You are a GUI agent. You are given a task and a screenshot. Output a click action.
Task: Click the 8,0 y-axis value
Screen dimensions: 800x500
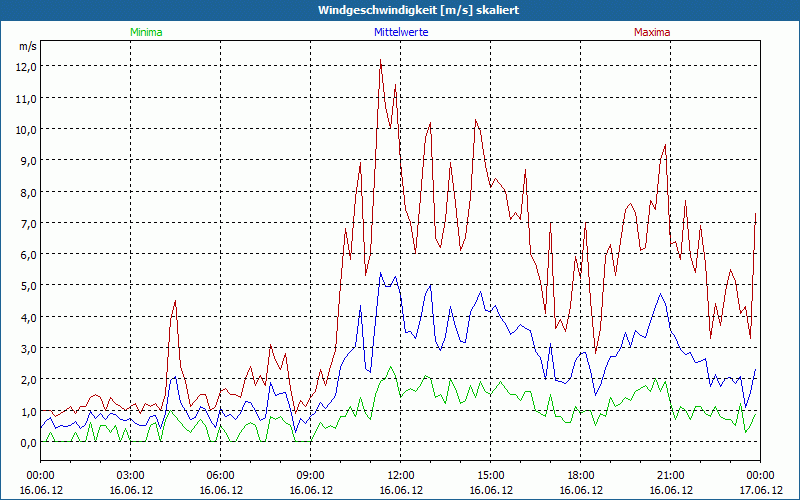pos(28,192)
